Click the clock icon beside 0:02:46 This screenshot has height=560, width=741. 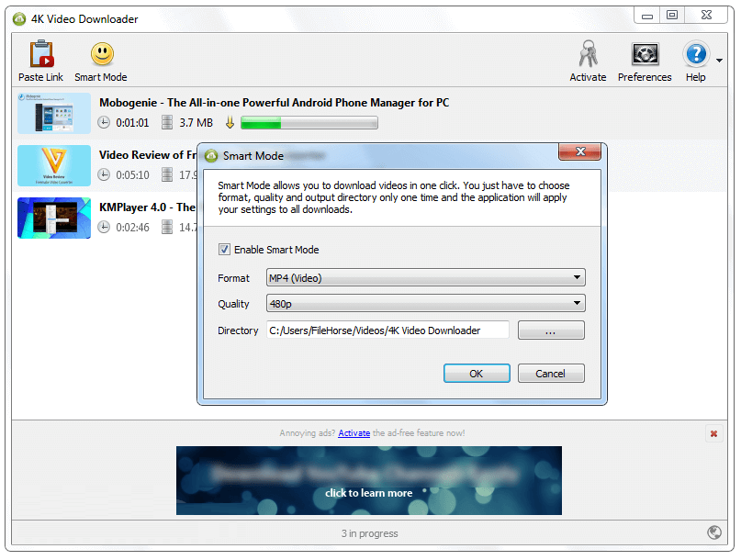click(x=104, y=228)
